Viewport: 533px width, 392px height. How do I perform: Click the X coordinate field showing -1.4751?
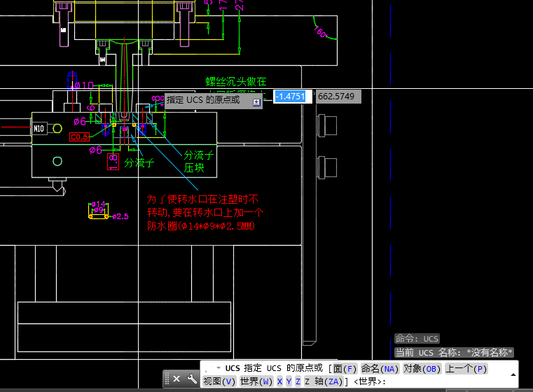tap(293, 97)
